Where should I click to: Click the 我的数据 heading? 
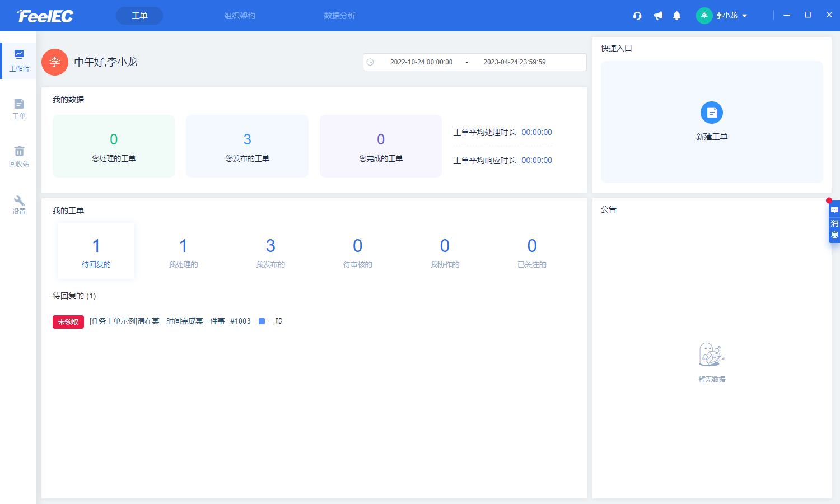(x=68, y=100)
